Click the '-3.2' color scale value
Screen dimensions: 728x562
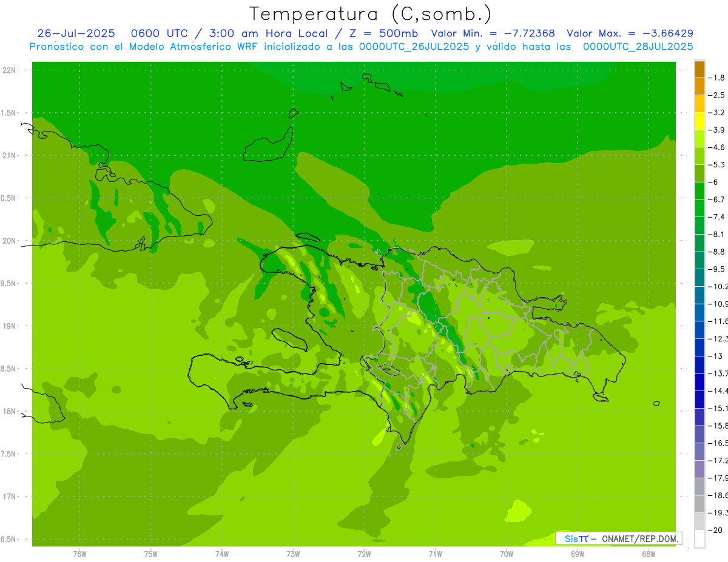coord(716,113)
